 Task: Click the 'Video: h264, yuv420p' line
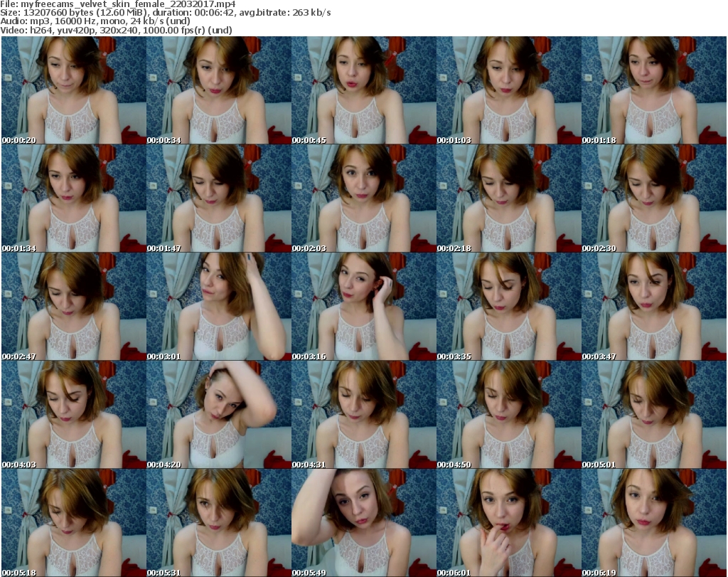[116, 30]
